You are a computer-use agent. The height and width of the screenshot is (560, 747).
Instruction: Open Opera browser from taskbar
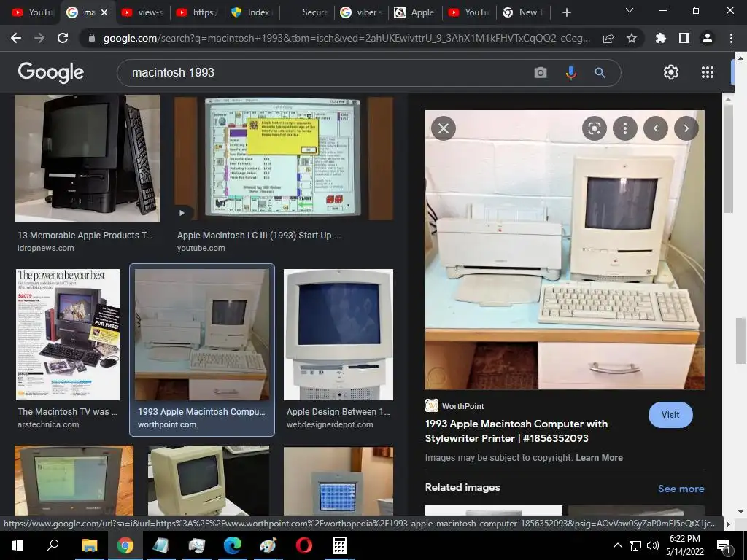(303, 545)
